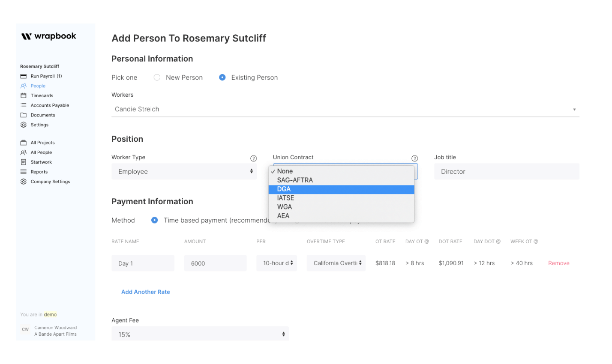Select the New Person radio button
Viewport: 612px width, 364px height.
coord(157,78)
